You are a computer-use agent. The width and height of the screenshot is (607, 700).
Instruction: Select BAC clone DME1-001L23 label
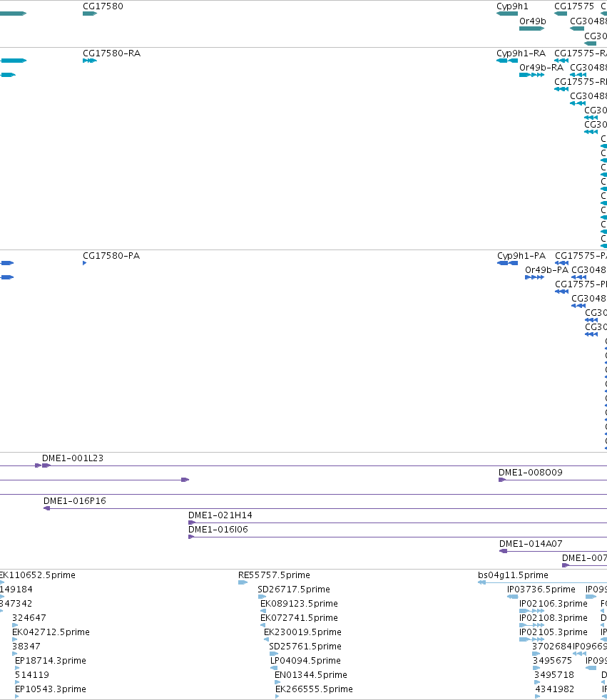pyautogui.click(x=72, y=458)
